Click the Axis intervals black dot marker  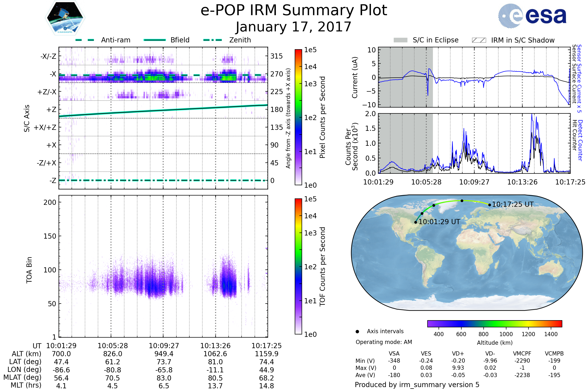(357, 331)
